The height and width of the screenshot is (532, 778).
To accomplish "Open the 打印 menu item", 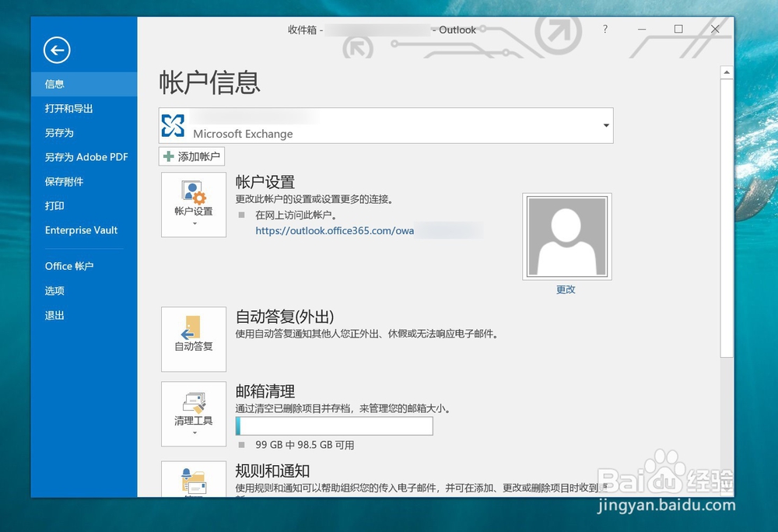I will coord(84,206).
